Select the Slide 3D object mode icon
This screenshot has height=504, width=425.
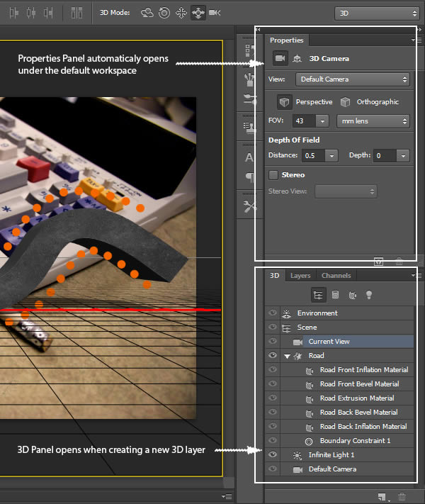(198, 13)
